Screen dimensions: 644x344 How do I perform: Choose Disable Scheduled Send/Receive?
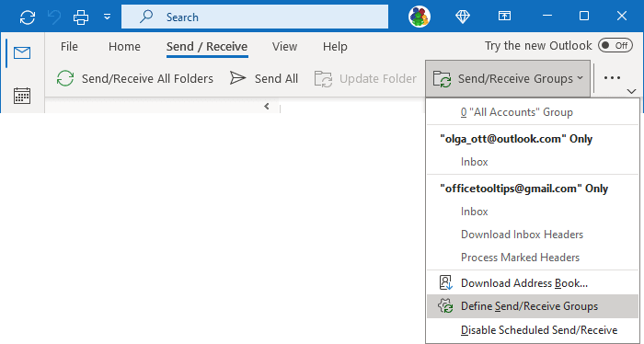pyautogui.click(x=533, y=330)
